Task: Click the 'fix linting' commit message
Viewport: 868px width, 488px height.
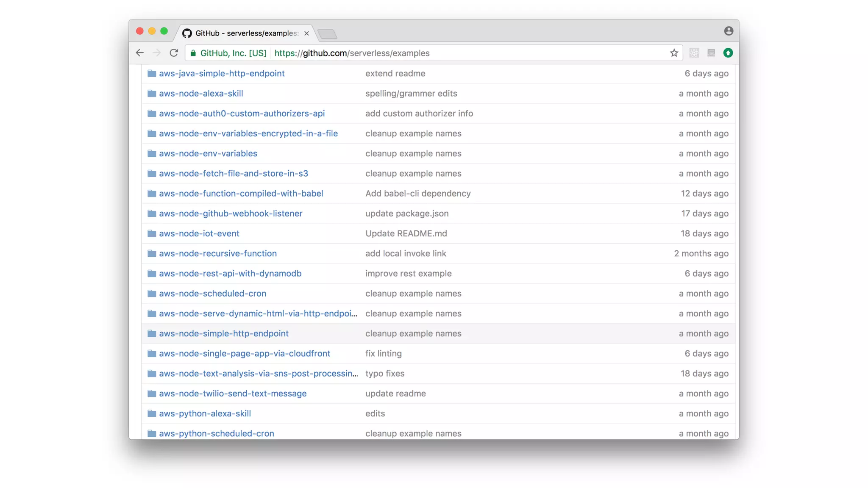Action: [383, 354]
